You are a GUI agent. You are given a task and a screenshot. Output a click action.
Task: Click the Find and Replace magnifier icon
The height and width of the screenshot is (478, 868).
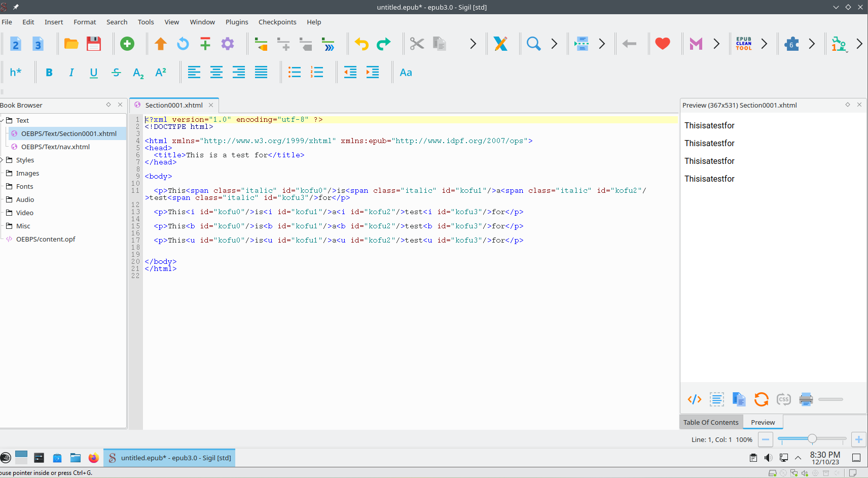pyautogui.click(x=533, y=44)
